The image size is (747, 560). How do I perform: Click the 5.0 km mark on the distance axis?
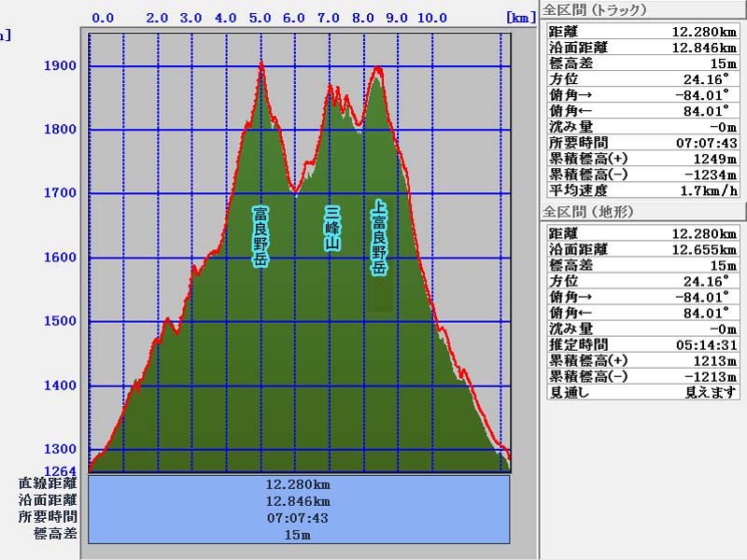click(x=261, y=18)
